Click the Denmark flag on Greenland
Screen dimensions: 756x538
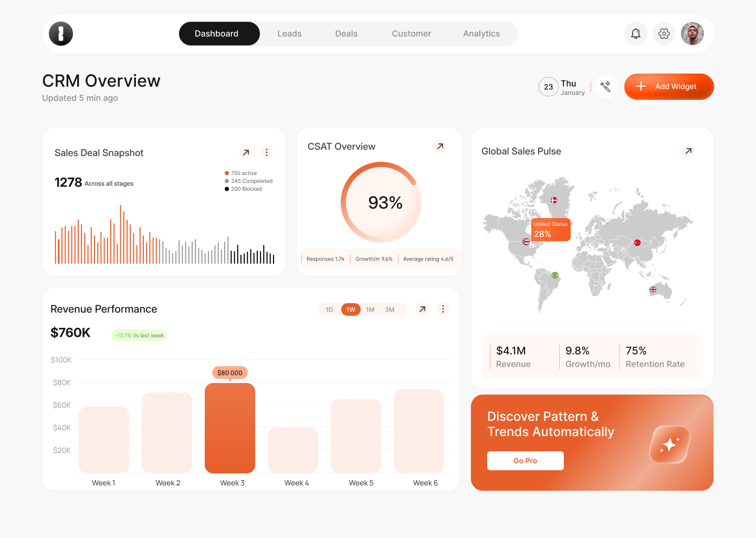click(x=554, y=200)
